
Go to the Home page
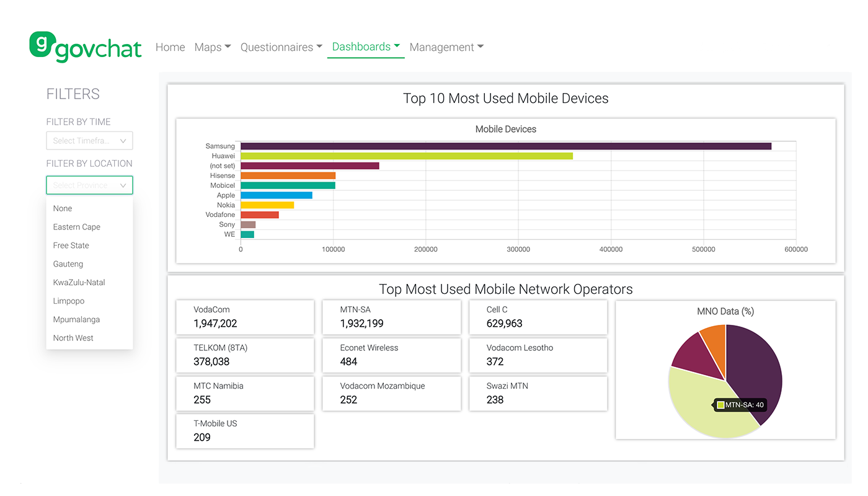tap(170, 47)
